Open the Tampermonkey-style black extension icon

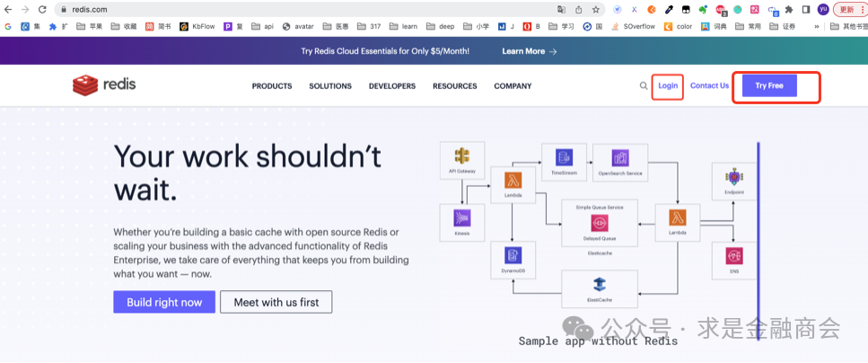685,9
